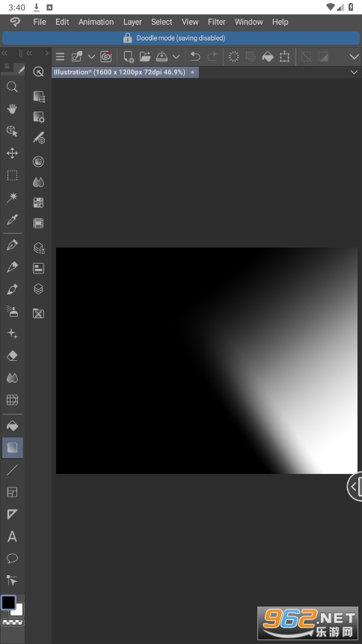Select the Decoration sparkle tool
Image resolution: width=362 pixels, height=644 pixels.
pyautogui.click(x=12, y=333)
